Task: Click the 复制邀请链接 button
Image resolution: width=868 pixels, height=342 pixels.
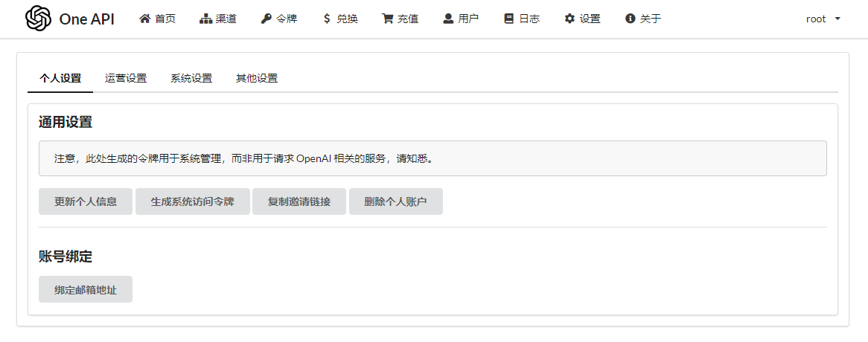Action: tap(299, 201)
